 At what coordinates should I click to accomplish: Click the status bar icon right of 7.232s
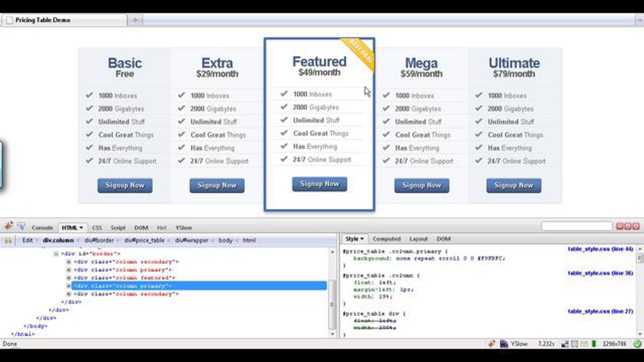coord(565,343)
